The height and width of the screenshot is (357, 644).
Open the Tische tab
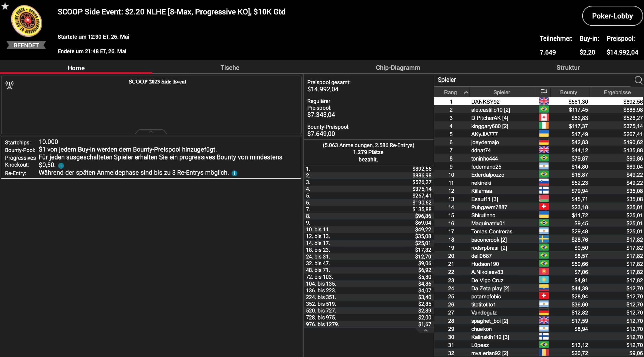click(x=230, y=68)
